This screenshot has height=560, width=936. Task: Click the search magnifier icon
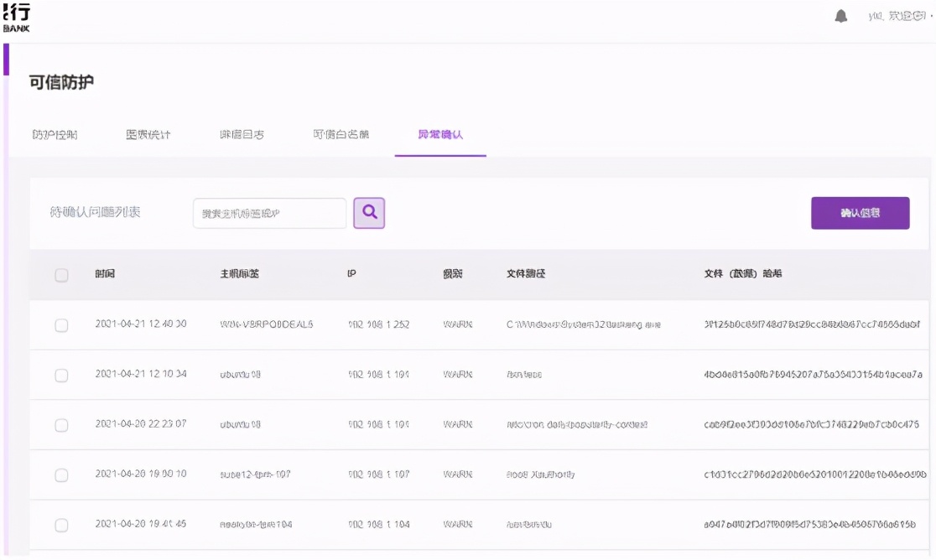(x=369, y=213)
